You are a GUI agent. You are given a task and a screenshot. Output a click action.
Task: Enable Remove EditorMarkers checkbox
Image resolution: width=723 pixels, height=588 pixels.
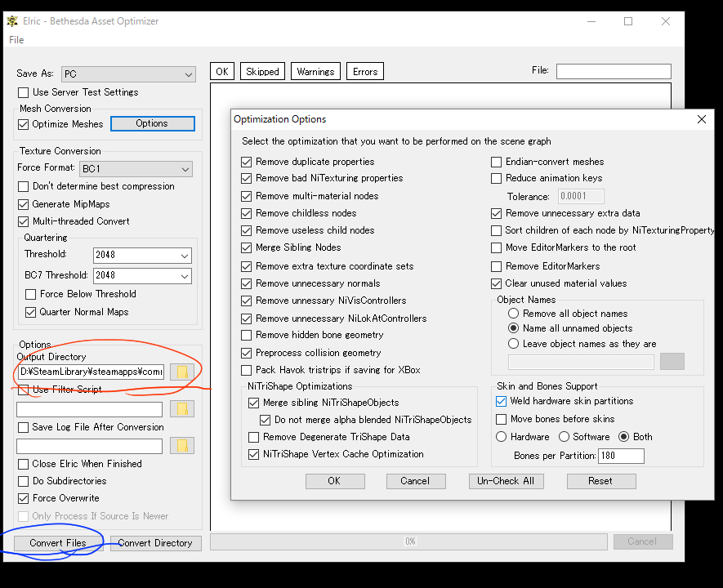(497, 266)
